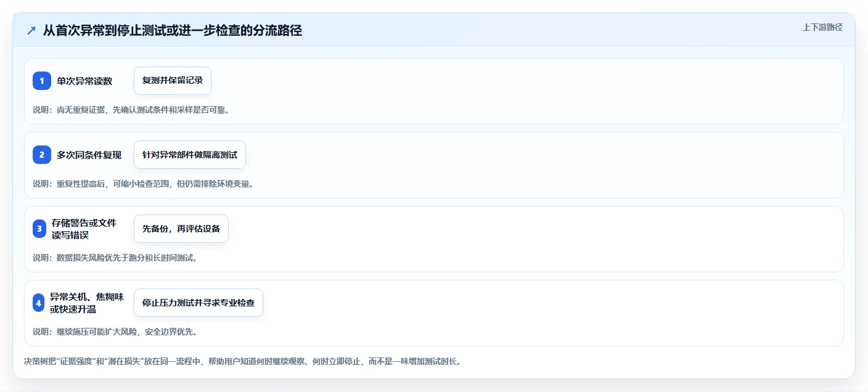Click the note starting 说明：继续施压可能扩大风险
868x392 pixels.
(x=115, y=332)
